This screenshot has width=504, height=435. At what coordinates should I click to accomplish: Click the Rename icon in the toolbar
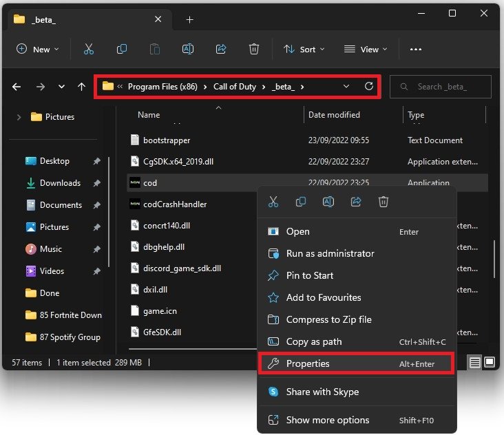tap(188, 49)
